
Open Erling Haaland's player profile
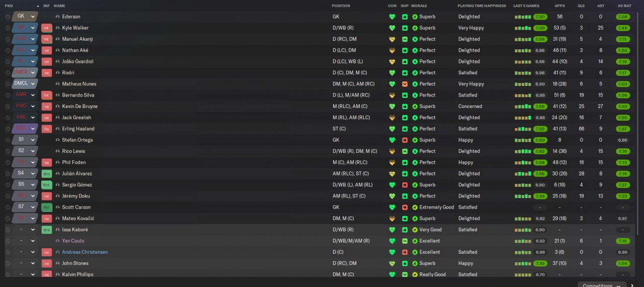(x=78, y=129)
